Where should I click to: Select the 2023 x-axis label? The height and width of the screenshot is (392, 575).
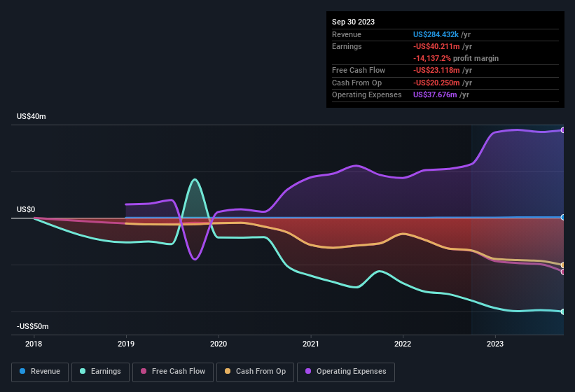click(495, 344)
